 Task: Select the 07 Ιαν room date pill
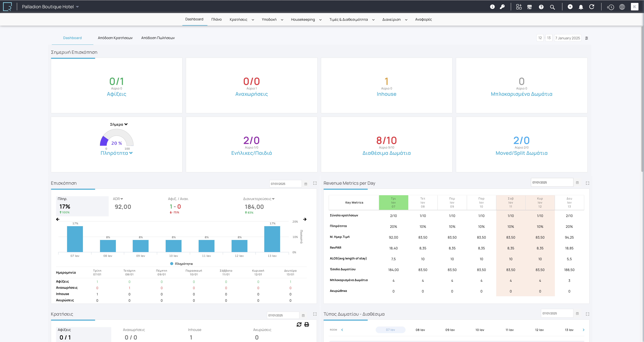(x=391, y=330)
